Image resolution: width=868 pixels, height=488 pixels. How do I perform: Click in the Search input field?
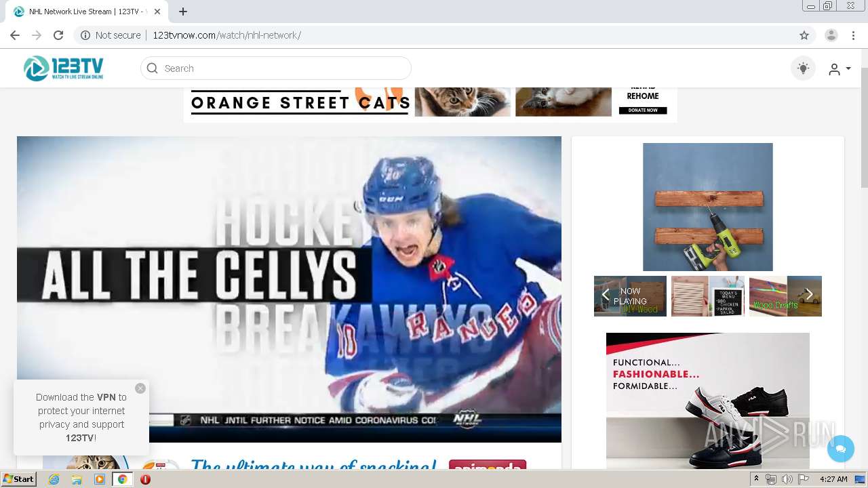click(275, 68)
